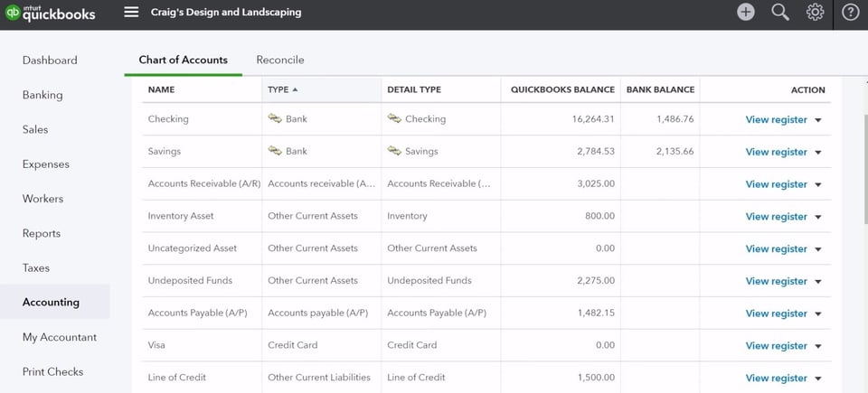
Task: Open Reports in sidebar
Action: (x=42, y=233)
